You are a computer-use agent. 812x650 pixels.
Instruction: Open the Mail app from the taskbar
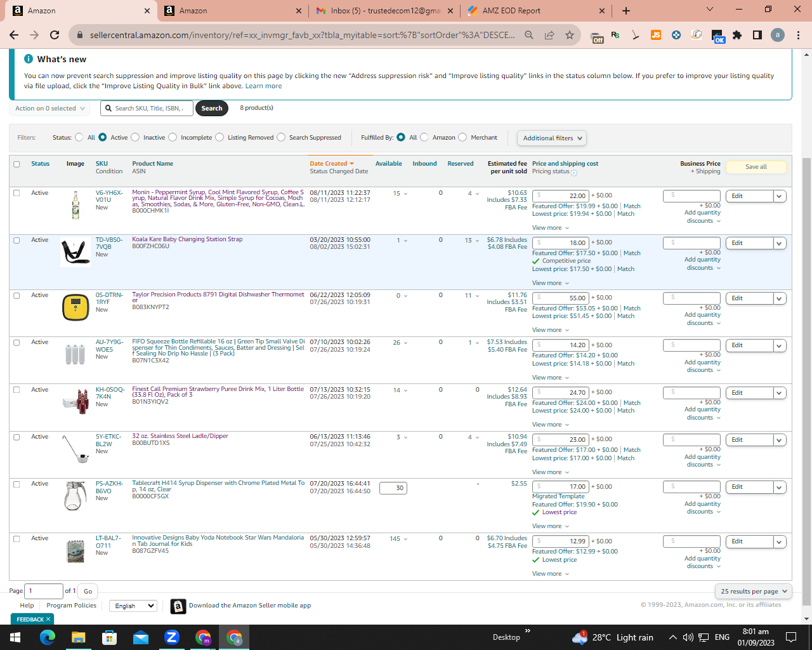coord(141,637)
